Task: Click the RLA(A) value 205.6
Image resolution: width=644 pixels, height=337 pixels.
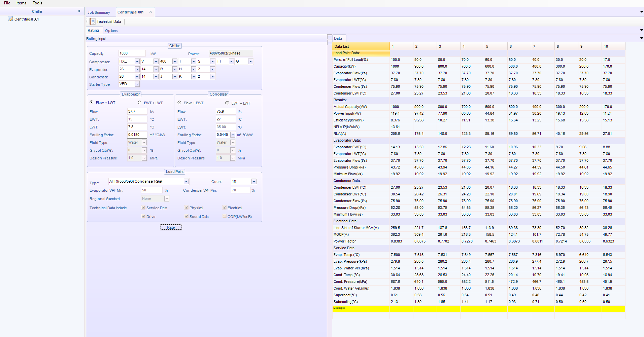Action: tap(395, 134)
